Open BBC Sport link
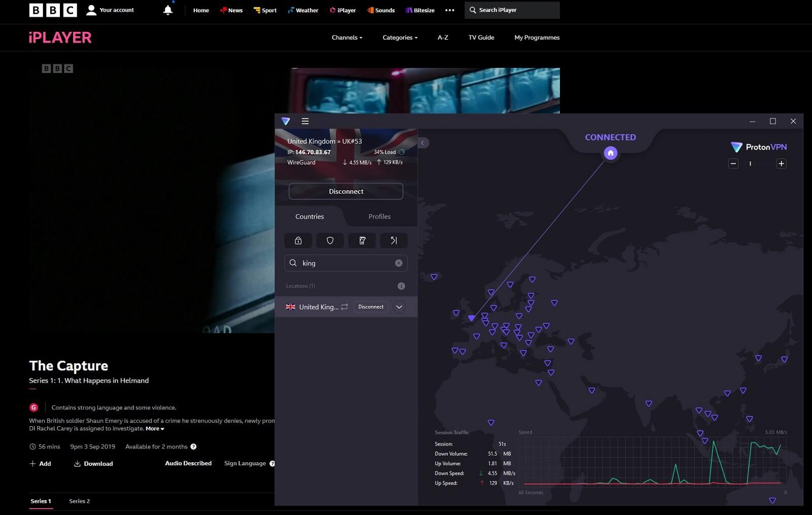This screenshot has height=515, width=812. click(x=265, y=10)
